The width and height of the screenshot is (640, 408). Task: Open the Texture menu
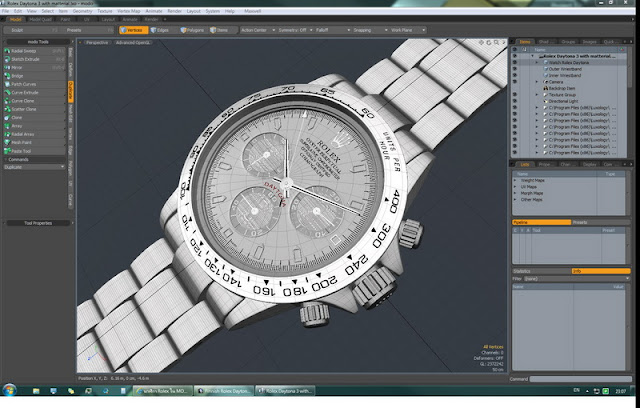104,11
